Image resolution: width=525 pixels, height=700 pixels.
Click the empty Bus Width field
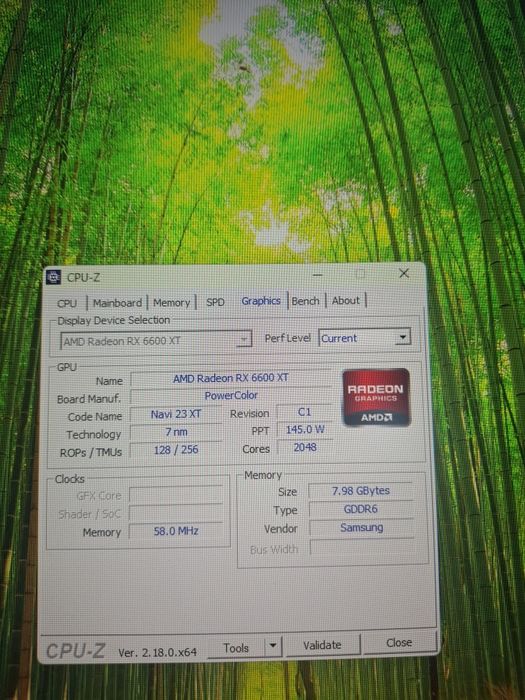(362, 548)
